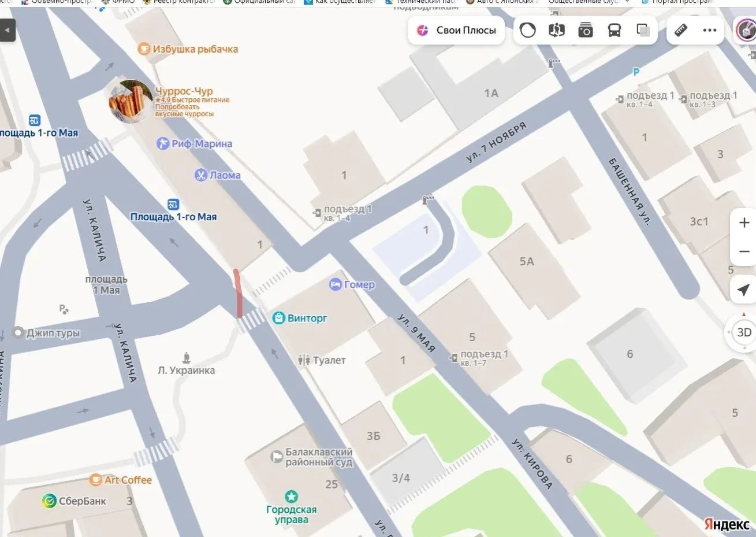Zoom in with the plus button

[744, 223]
